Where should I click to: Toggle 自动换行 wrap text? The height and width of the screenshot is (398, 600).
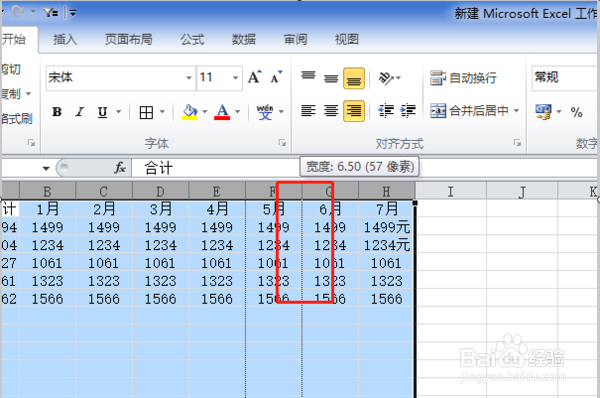pyautogui.click(x=463, y=78)
